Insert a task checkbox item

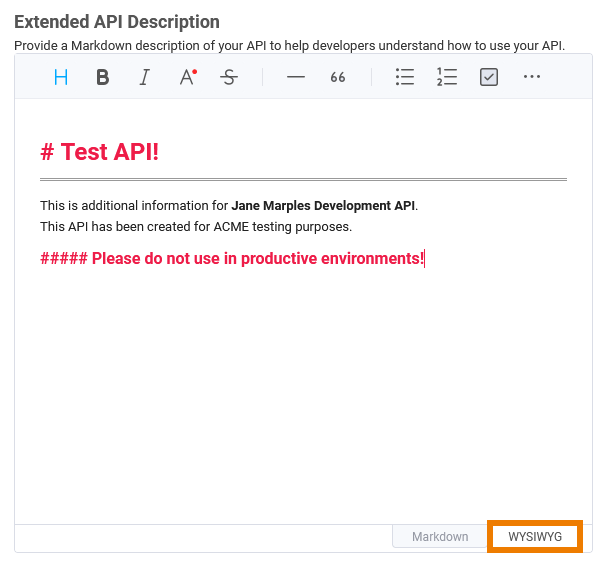click(489, 77)
